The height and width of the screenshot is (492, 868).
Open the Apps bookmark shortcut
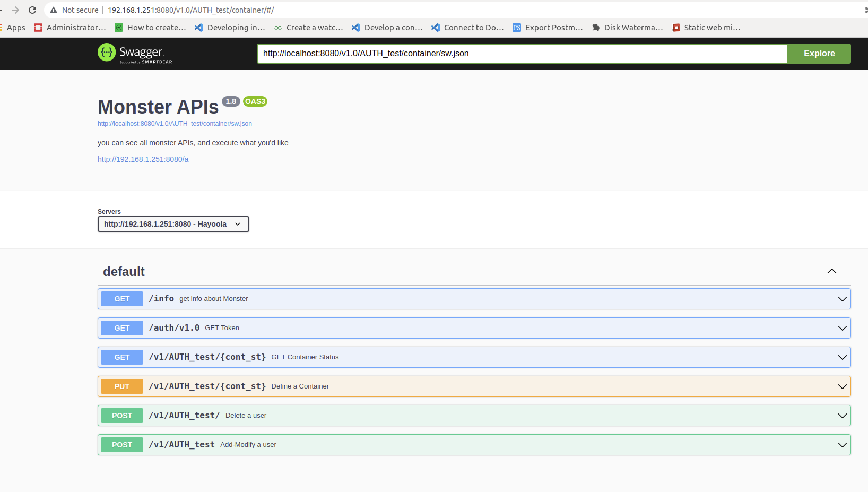point(15,28)
